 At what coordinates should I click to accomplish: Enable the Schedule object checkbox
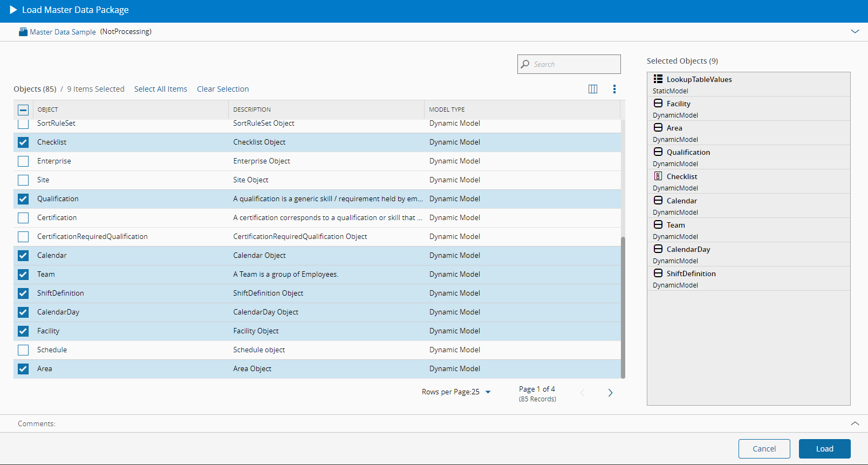click(x=23, y=350)
